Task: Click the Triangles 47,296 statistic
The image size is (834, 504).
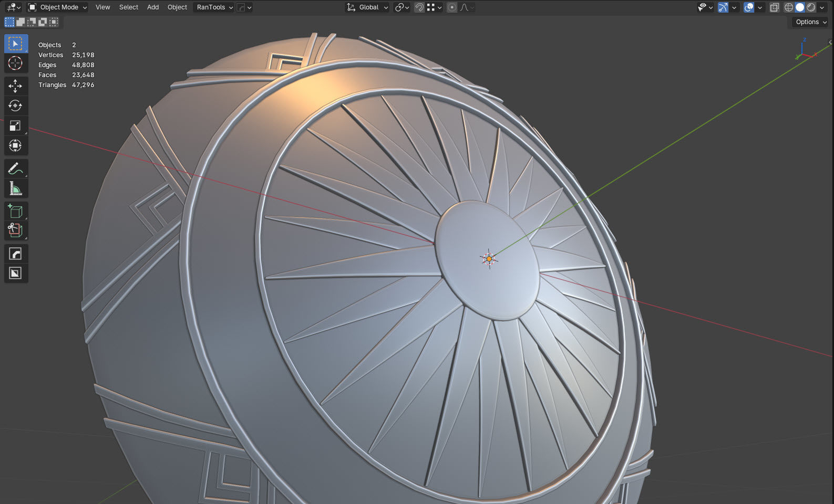Action: [66, 85]
